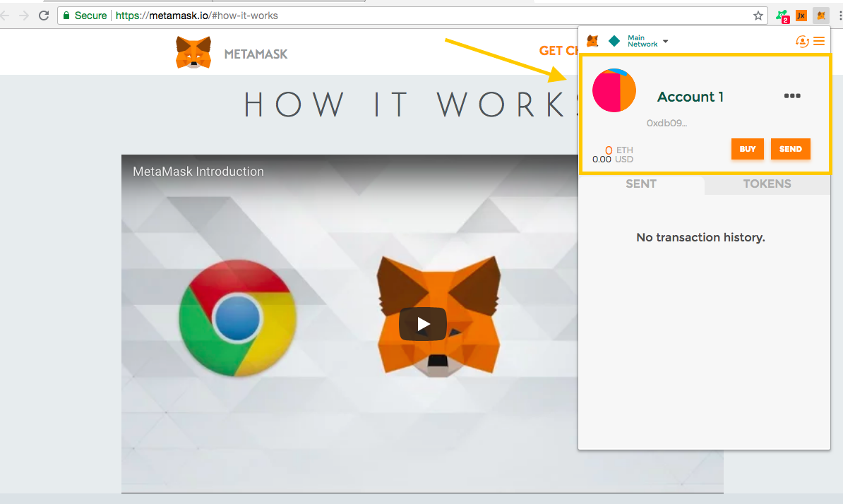Image resolution: width=843 pixels, height=504 pixels.
Task: Click the 0xdb09... address text
Action: tap(666, 123)
